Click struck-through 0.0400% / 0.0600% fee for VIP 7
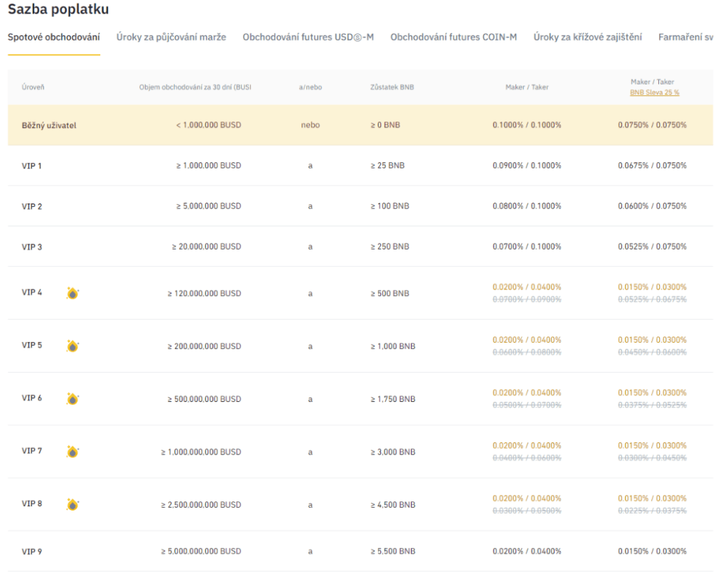728x576 pixels. [527, 458]
